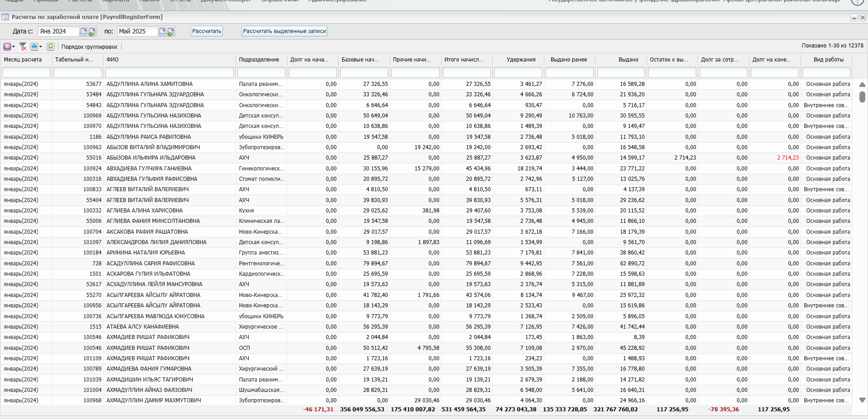
Task: Close the PayrollRegisterForm panel
Action: [863, 18]
